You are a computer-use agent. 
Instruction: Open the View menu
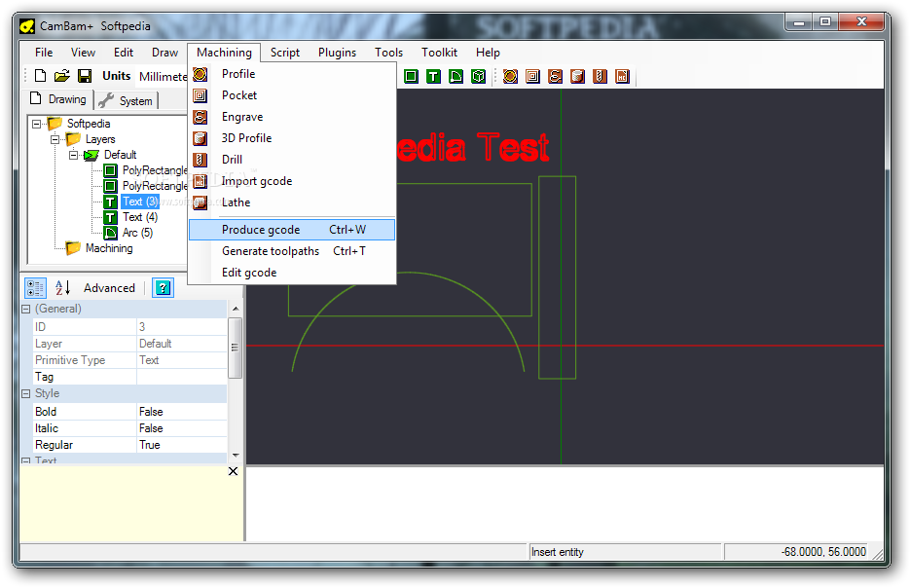tap(83, 53)
